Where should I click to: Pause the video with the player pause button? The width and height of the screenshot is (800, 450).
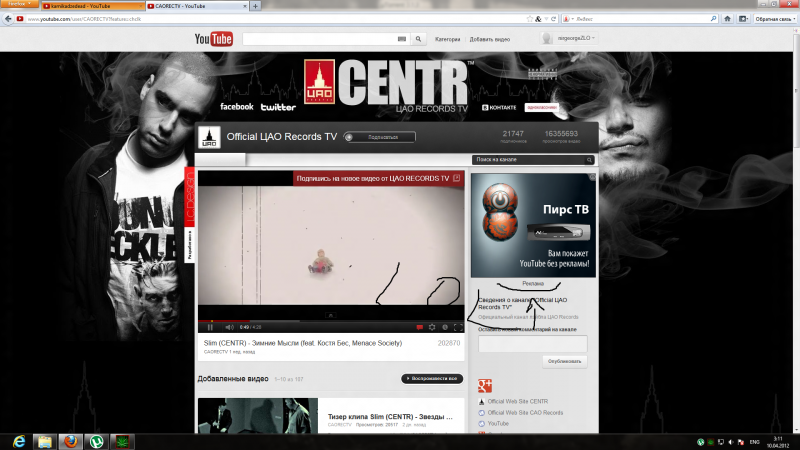point(210,327)
